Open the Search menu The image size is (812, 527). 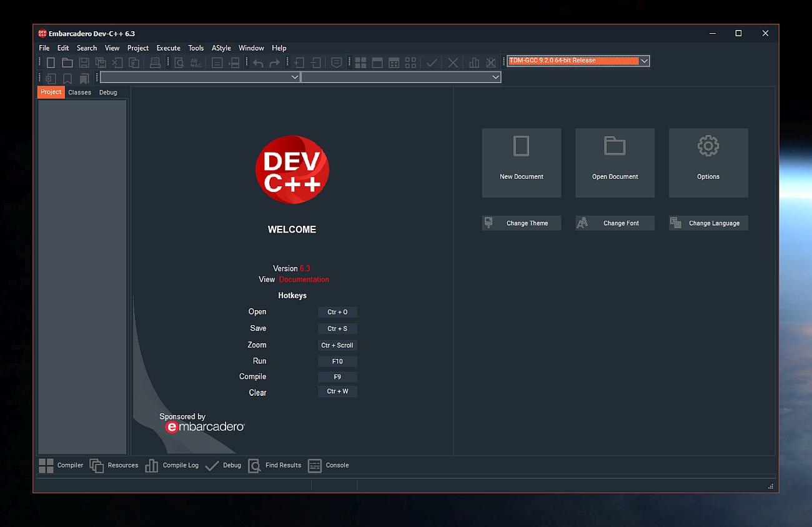[87, 48]
